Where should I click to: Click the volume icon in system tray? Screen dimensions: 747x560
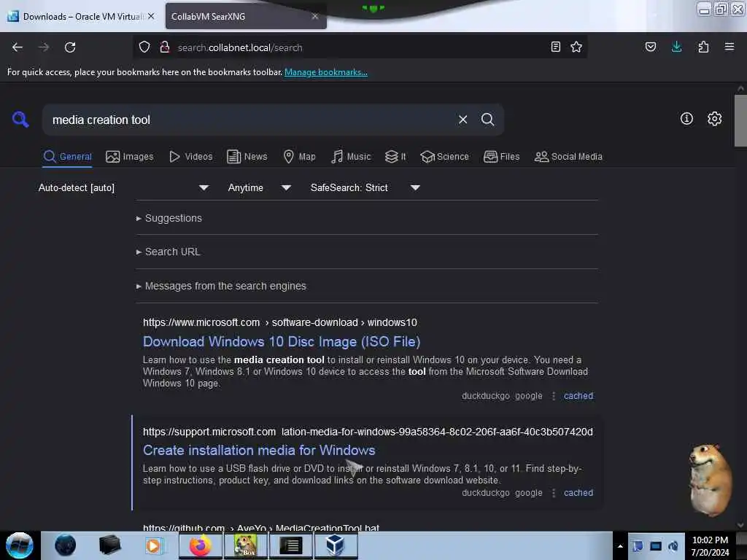tap(673, 546)
